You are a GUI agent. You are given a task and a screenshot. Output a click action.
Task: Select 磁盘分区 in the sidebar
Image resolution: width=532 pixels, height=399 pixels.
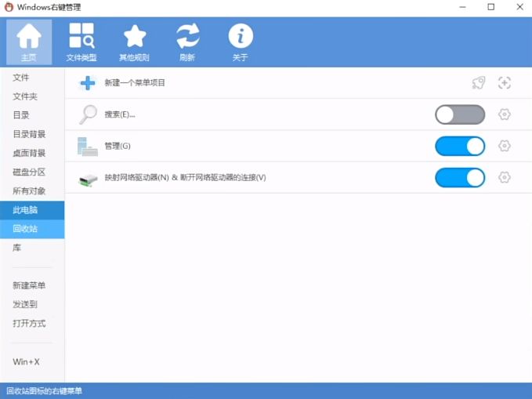32,172
